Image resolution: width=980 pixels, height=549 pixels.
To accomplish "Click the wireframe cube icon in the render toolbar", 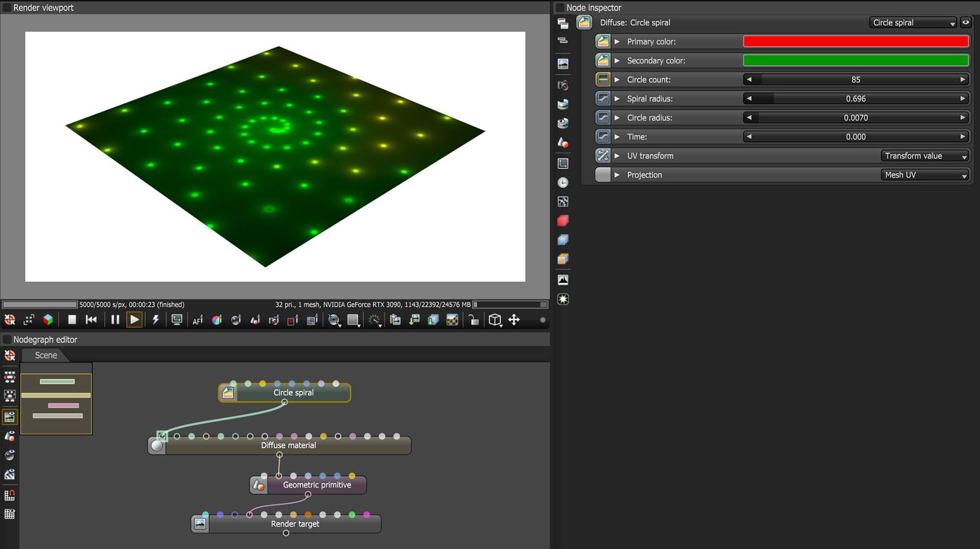I will 495,320.
